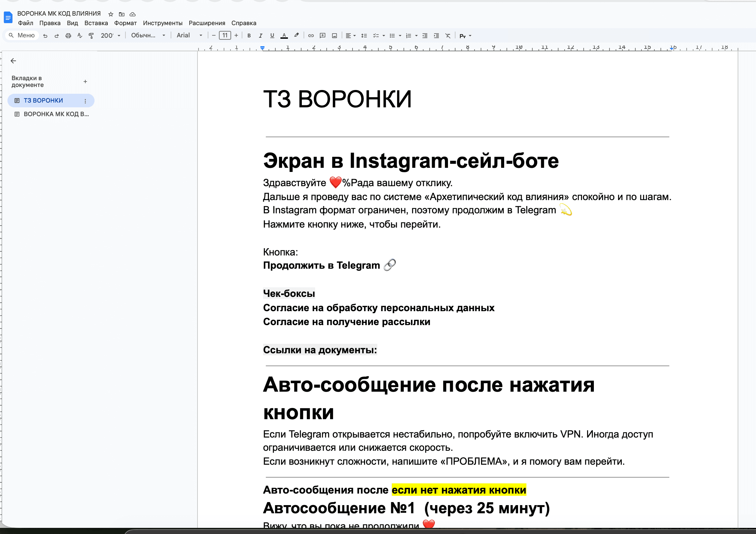Viewport: 756px width, 534px height.
Task: Insert a link
Action: click(311, 35)
